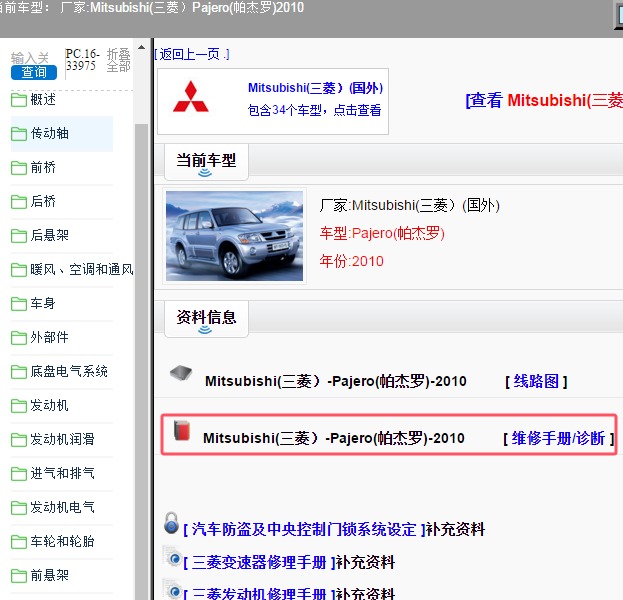623x600 pixels.
Task: Select the 当前车型 tab
Action: point(207,162)
